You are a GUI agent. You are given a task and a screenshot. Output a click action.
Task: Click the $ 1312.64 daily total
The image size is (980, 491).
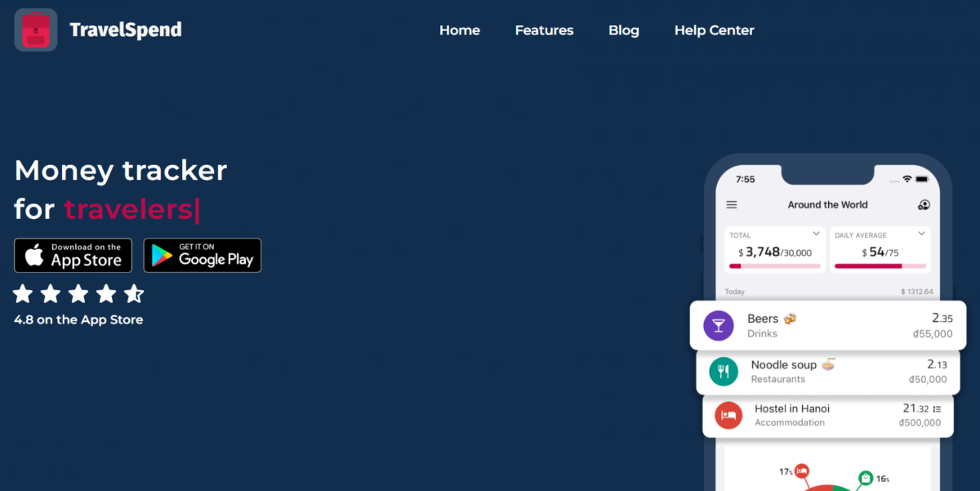click(916, 292)
